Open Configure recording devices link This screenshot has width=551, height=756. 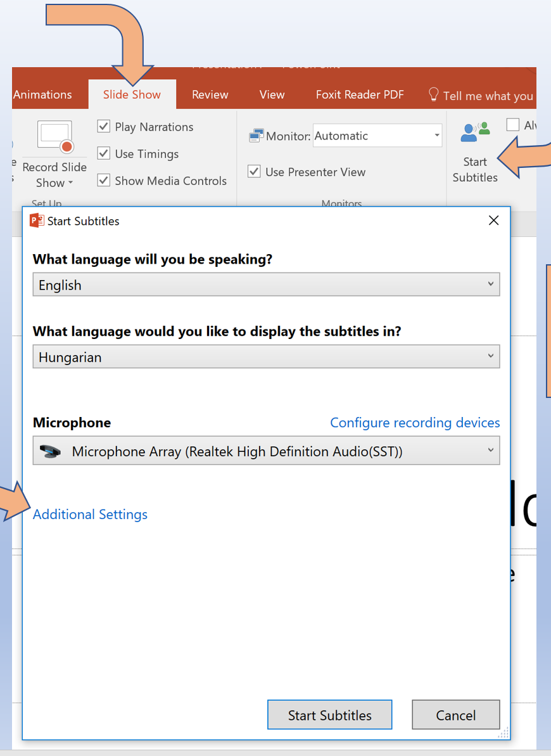(415, 422)
